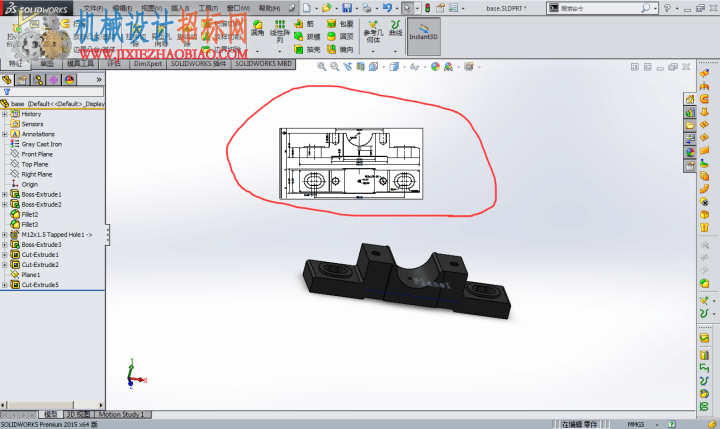Expand the History node in the tree
This screenshot has width=720, height=429.
point(5,114)
